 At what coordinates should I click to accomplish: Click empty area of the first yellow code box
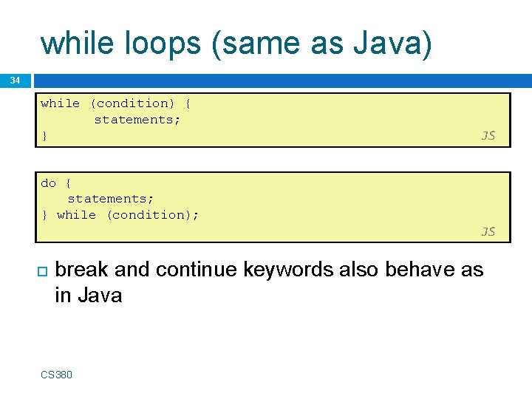tap(332, 118)
